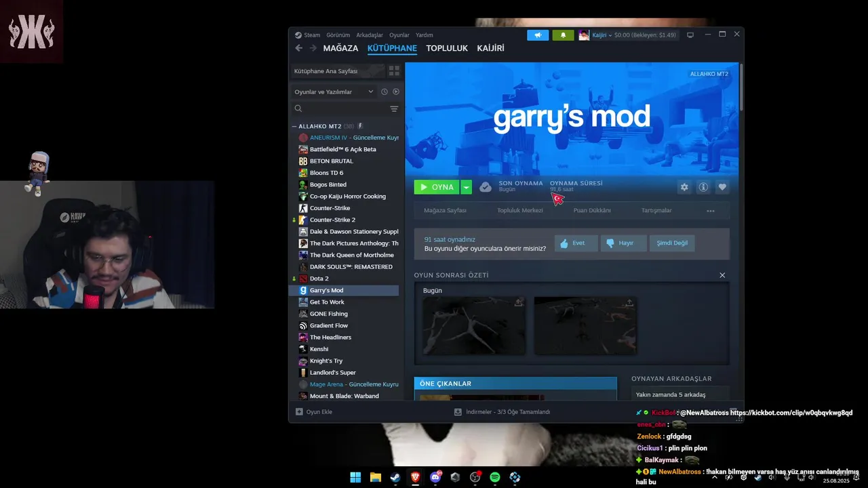Click the library search magnifier icon
Viewport: 868px width, 488px height.
pyautogui.click(x=298, y=108)
